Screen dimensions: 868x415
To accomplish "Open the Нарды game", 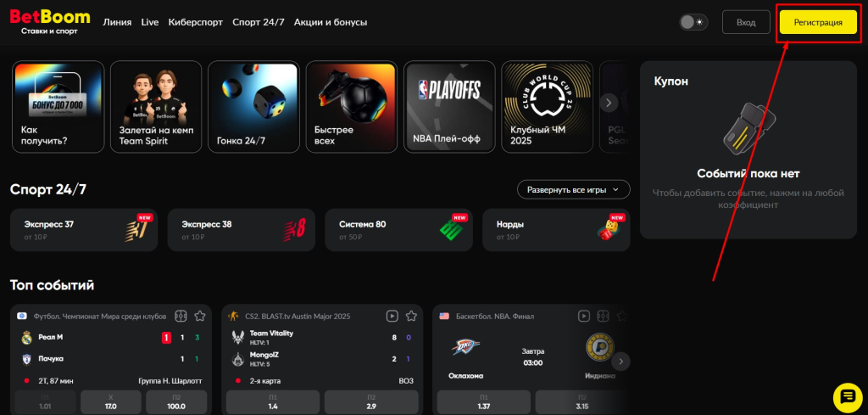I will [x=556, y=230].
